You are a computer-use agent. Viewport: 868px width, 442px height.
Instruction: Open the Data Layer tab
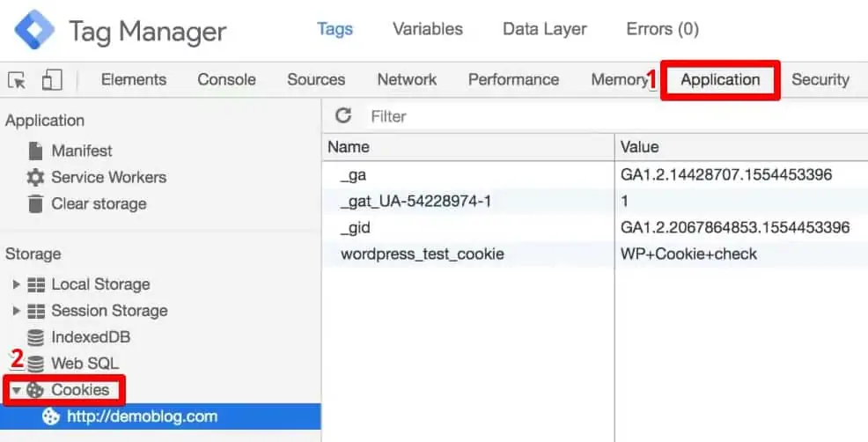(545, 29)
